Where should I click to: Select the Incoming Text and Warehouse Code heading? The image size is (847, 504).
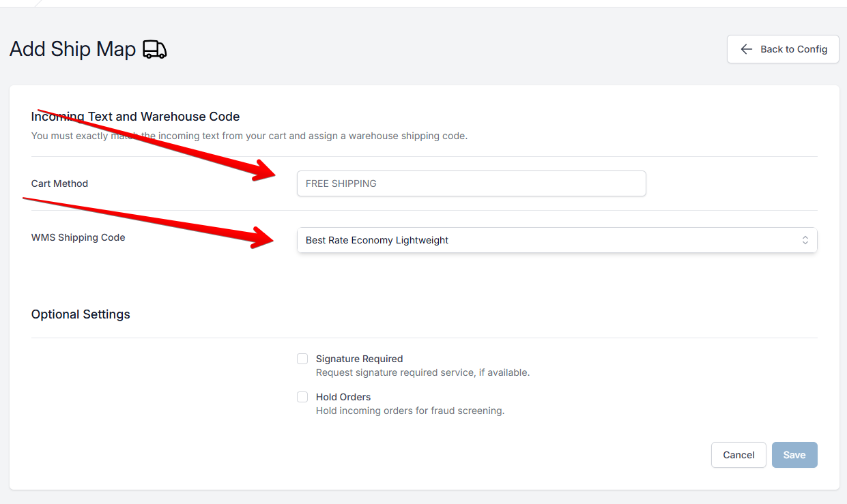pyautogui.click(x=135, y=117)
